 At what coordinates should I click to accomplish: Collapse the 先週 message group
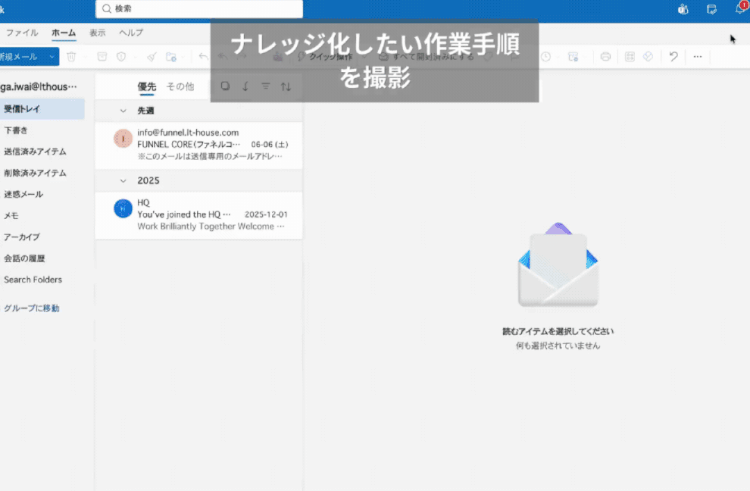(123, 111)
